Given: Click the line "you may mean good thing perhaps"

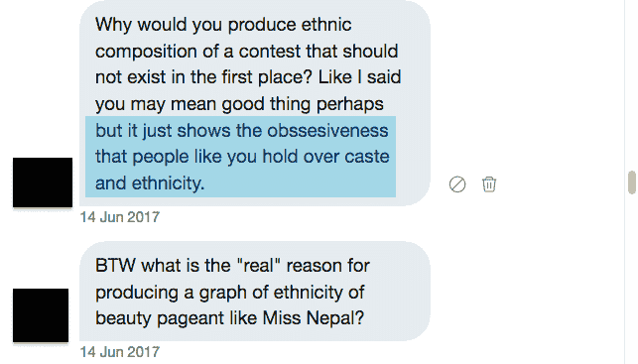Looking at the screenshot, I should click(239, 104).
